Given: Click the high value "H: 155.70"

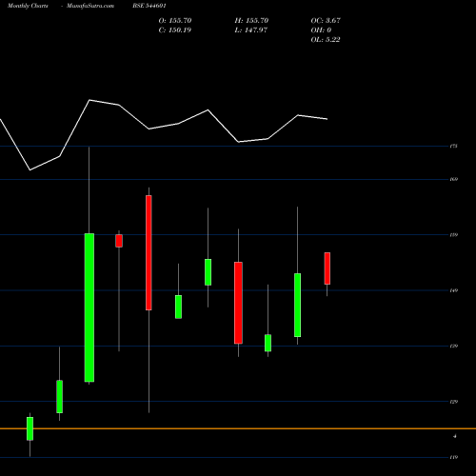Looking at the screenshot, I should click(x=251, y=21).
